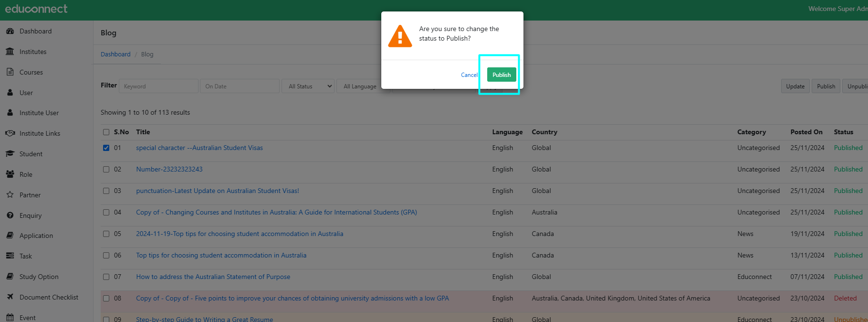Open '2024-11-19-Top tips for choosing student accommodation' post
The height and width of the screenshot is (322, 868).
pos(240,234)
